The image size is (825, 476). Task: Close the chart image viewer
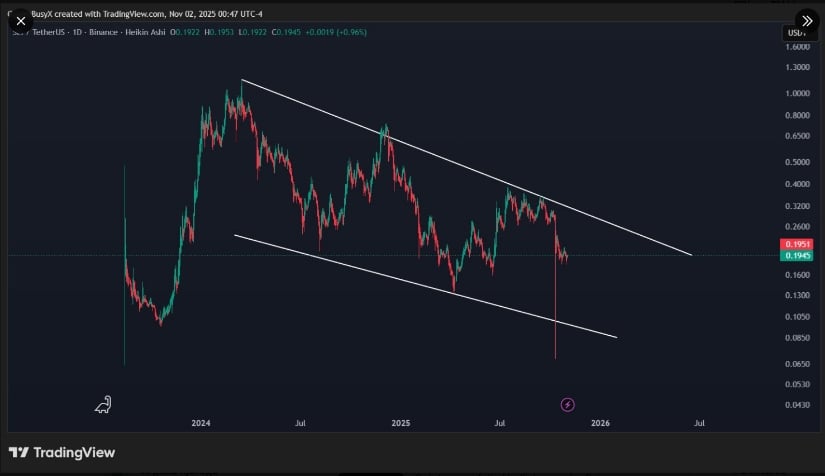pyautogui.click(x=20, y=21)
